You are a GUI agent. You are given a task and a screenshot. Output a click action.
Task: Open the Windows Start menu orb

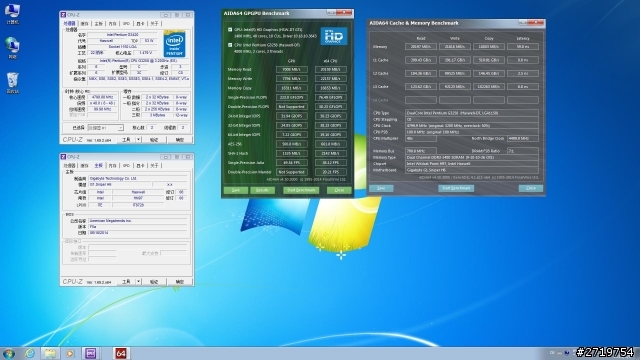pyautogui.click(x=9, y=353)
